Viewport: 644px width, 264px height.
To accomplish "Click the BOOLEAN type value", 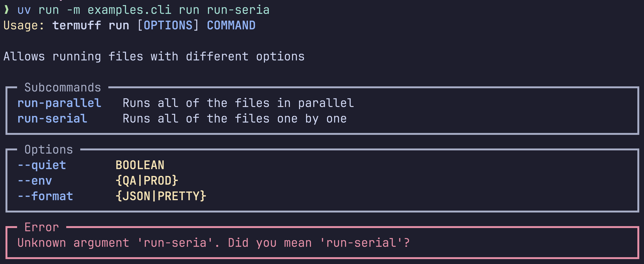I will pyautogui.click(x=140, y=165).
